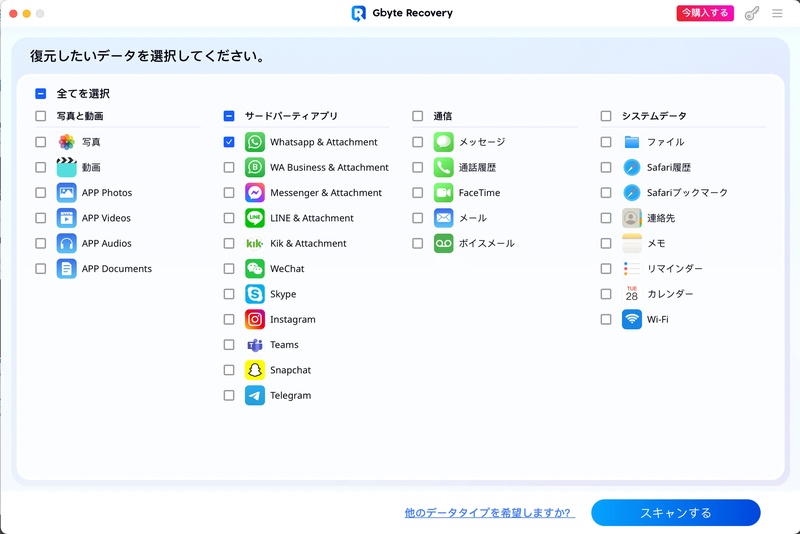Open the key registration icon
The height and width of the screenshot is (534, 800).
752,13
